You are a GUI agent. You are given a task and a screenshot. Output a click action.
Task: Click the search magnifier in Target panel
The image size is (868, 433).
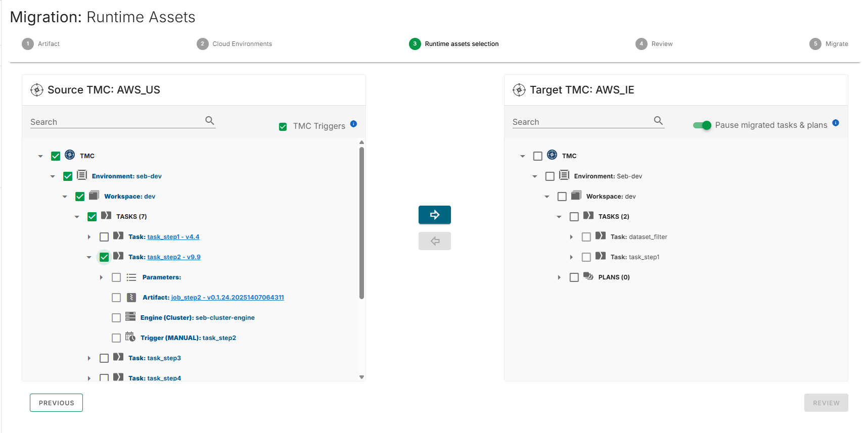click(658, 120)
